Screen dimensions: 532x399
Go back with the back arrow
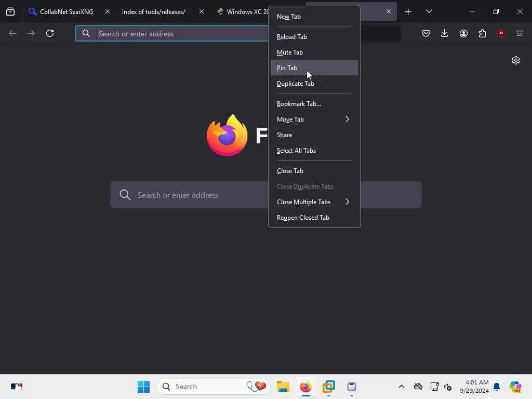[x=12, y=33]
